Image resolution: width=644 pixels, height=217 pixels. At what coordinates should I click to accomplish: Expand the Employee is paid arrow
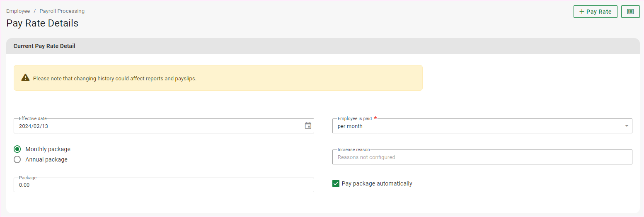click(x=626, y=126)
